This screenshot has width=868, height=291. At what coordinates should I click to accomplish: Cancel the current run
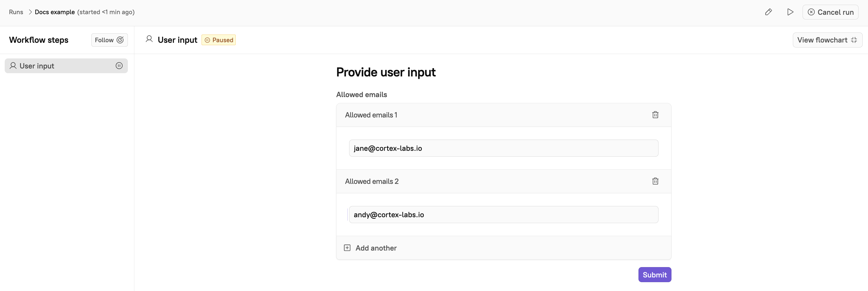830,12
